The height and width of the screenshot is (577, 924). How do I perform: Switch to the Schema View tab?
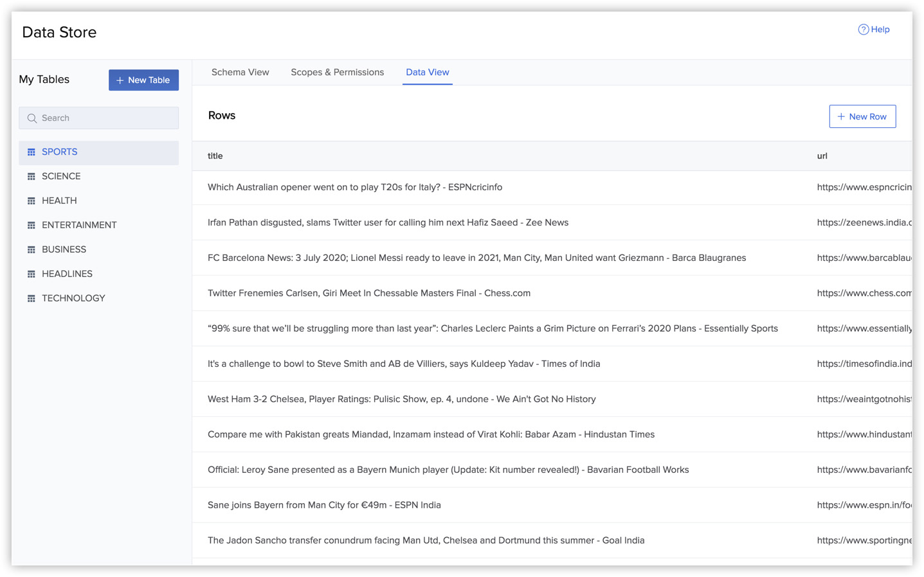pos(240,72)
